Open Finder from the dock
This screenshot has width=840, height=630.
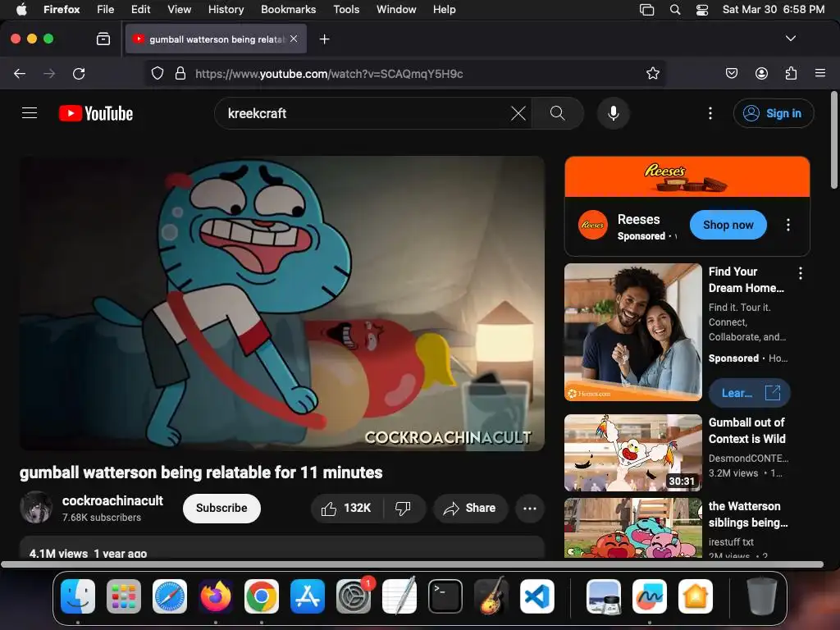coord(78,596)
